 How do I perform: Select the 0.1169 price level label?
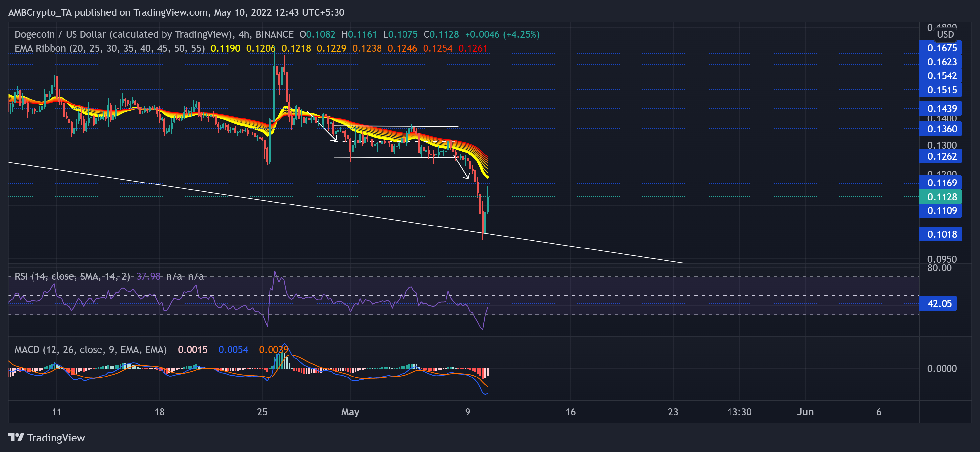(940, 183)
